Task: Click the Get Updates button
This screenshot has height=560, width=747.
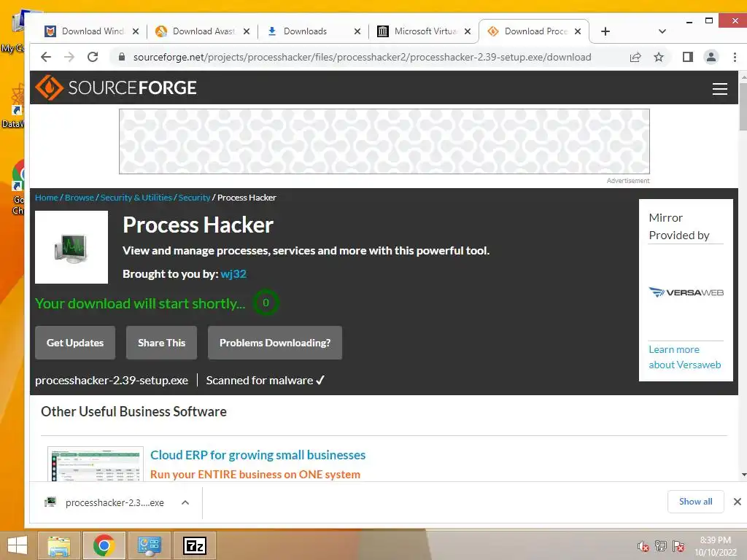Action: (75, 343)
